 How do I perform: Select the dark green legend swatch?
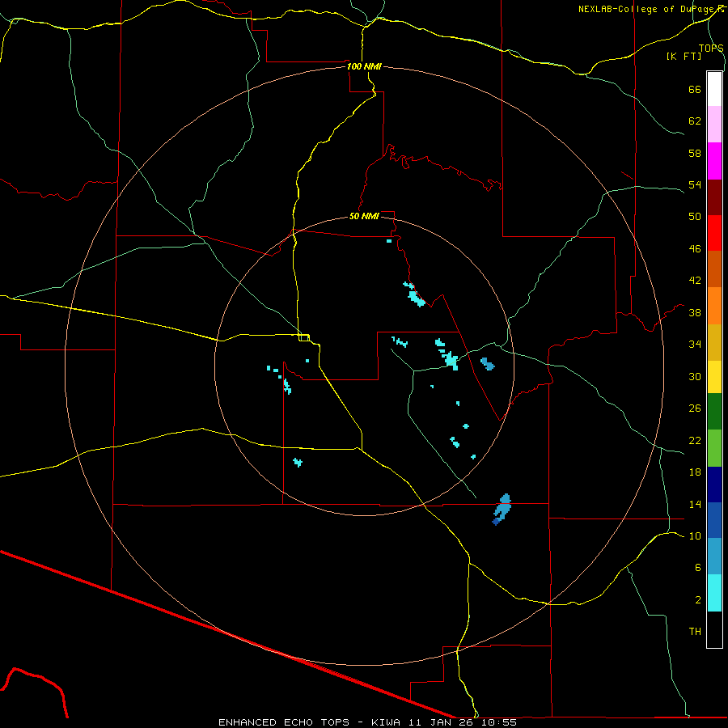point(714,412)
